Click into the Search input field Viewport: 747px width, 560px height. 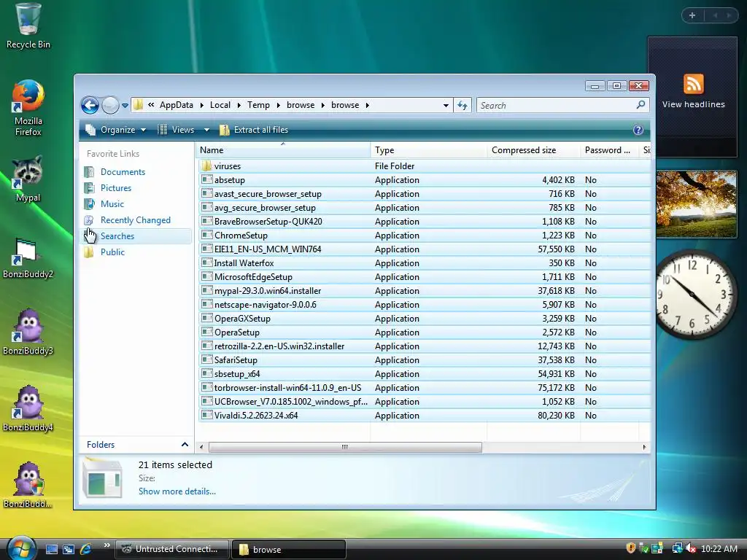(x=557, y=105)
